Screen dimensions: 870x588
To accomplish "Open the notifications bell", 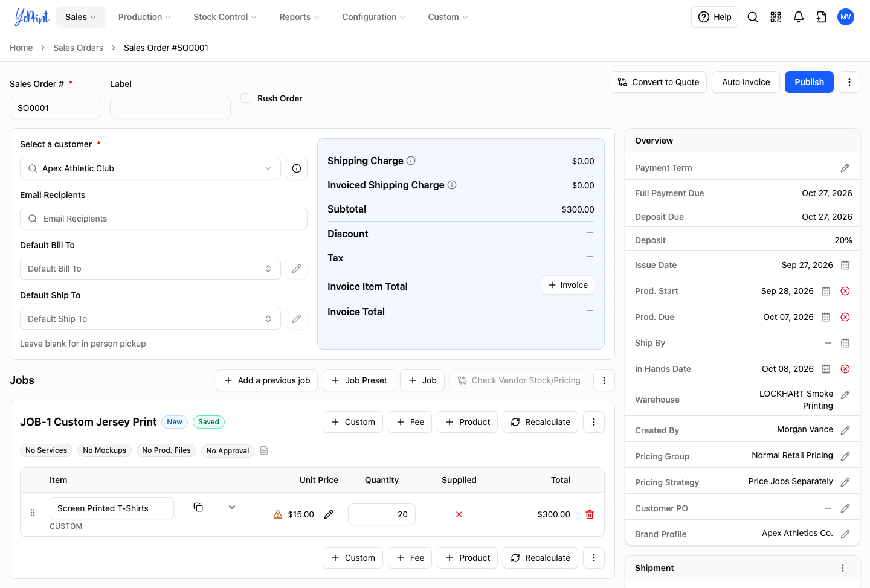I will tap(799, 17).
